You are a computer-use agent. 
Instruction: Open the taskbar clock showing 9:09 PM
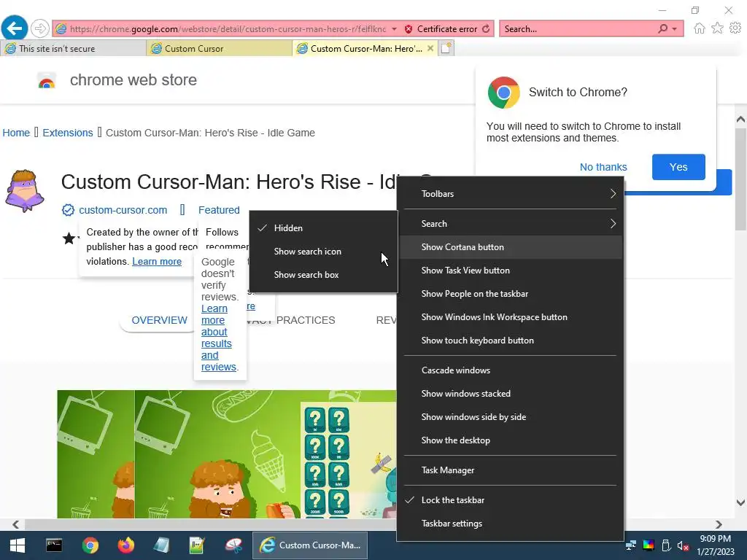point(716,545)
